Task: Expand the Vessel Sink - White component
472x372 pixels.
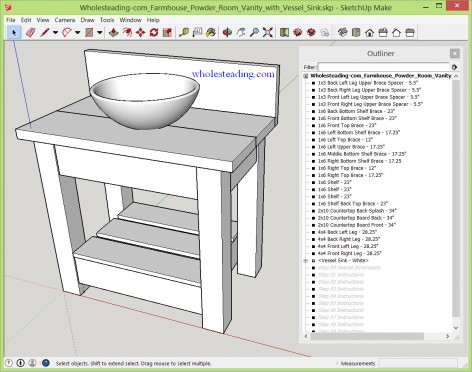Action: [306, 261]
